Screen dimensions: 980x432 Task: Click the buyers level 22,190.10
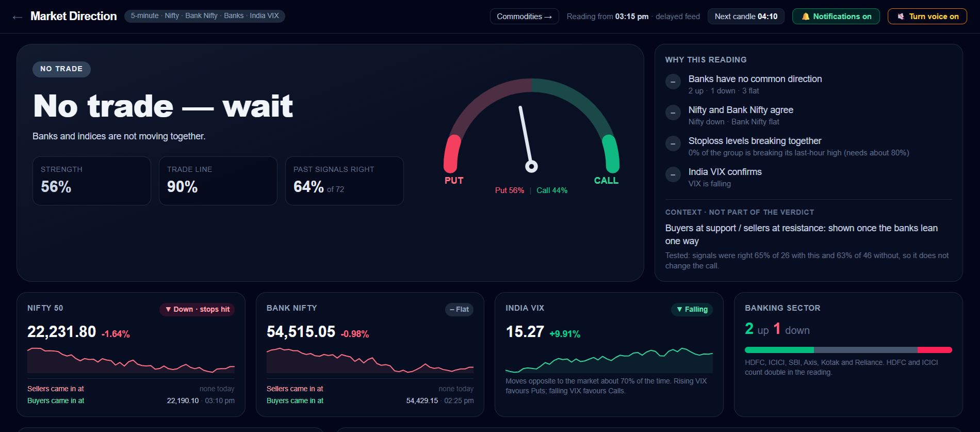(x=183, y=401)
